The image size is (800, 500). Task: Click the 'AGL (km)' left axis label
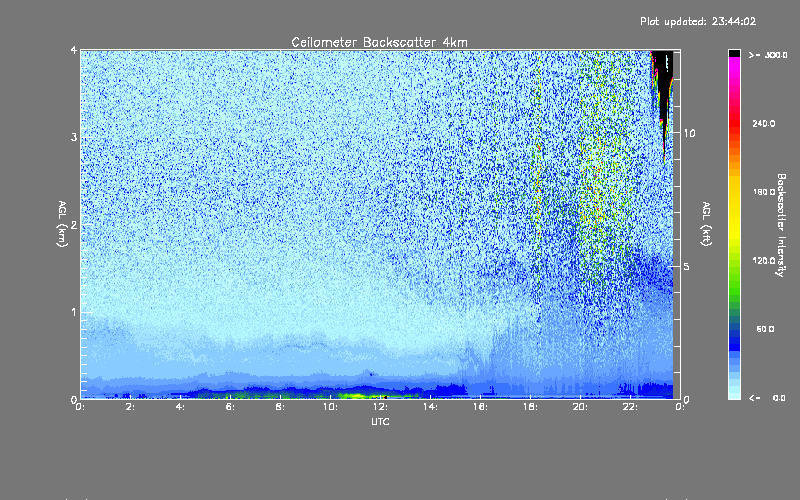(x=62, y=223)
